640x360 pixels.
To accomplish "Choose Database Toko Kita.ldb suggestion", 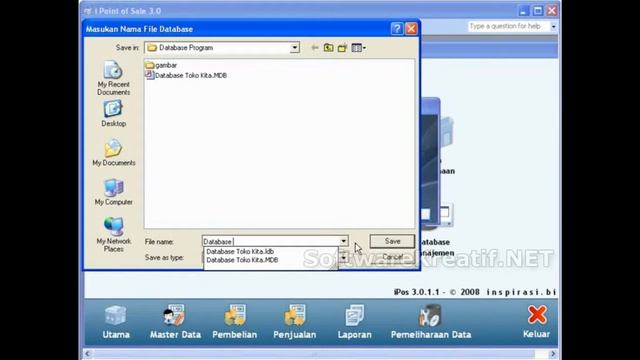I will click(x=240, y=251).
